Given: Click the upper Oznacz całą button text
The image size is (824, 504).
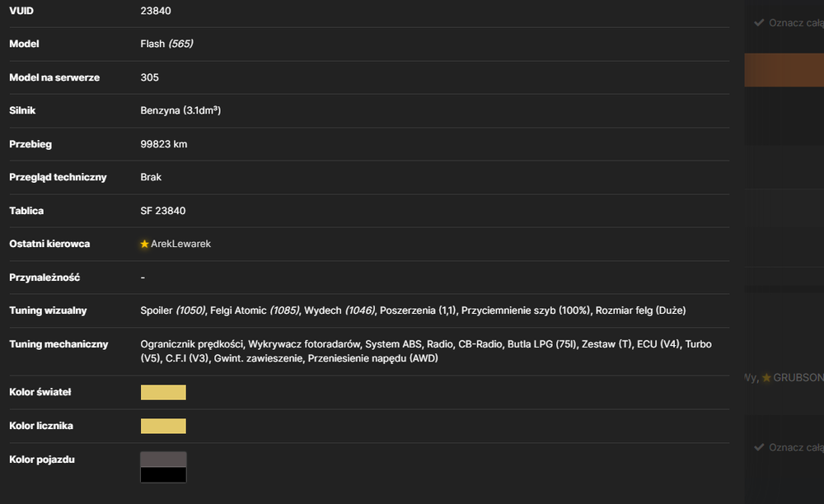Looking at the screenshot, I should pos(796,22).
